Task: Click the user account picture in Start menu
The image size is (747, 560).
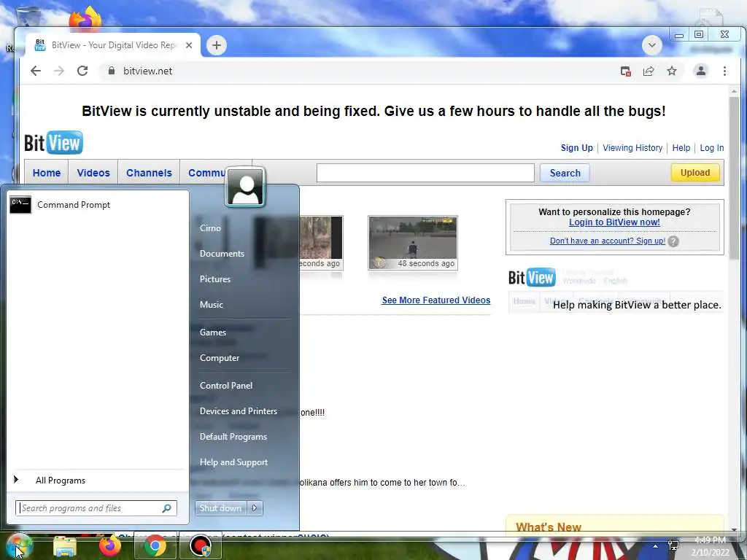Action: [245, 187]
